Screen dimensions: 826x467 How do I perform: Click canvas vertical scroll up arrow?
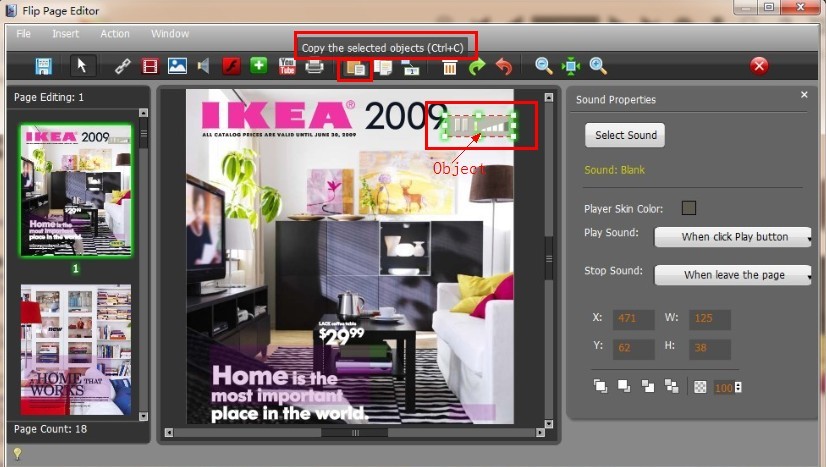[x=549, y=97]
